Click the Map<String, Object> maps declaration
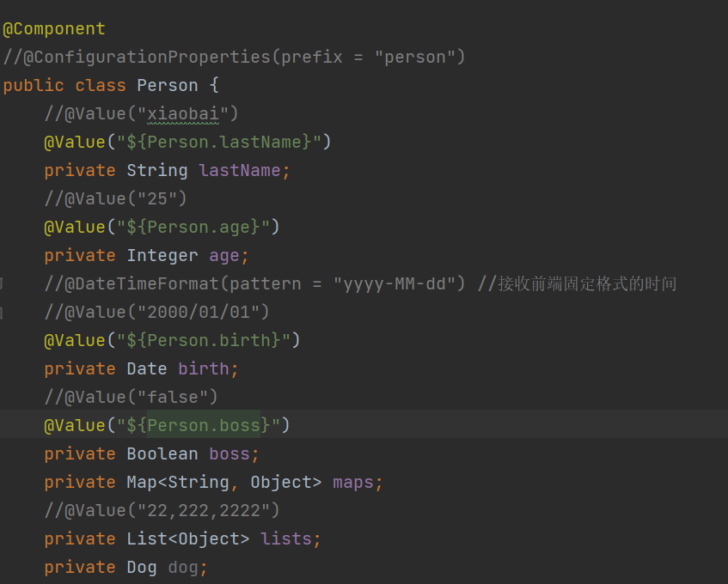The height and width of the screenshot is (584, 728). pos(213,483)
